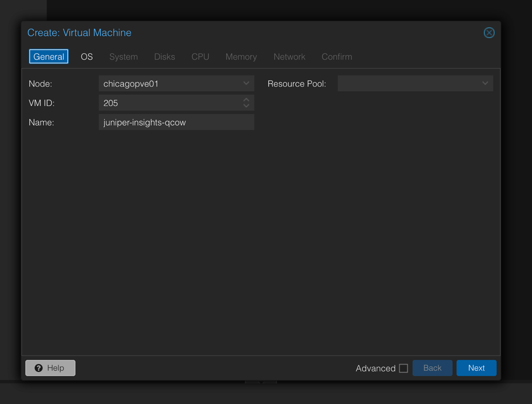Viewport: 532px width, 404px height.
Task: Click the Name field juniper-insights-qcow
Action: [x=176, y=122]
